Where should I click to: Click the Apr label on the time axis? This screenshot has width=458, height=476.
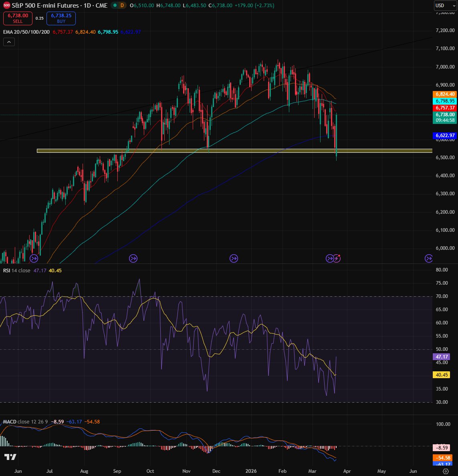point(347,471)
